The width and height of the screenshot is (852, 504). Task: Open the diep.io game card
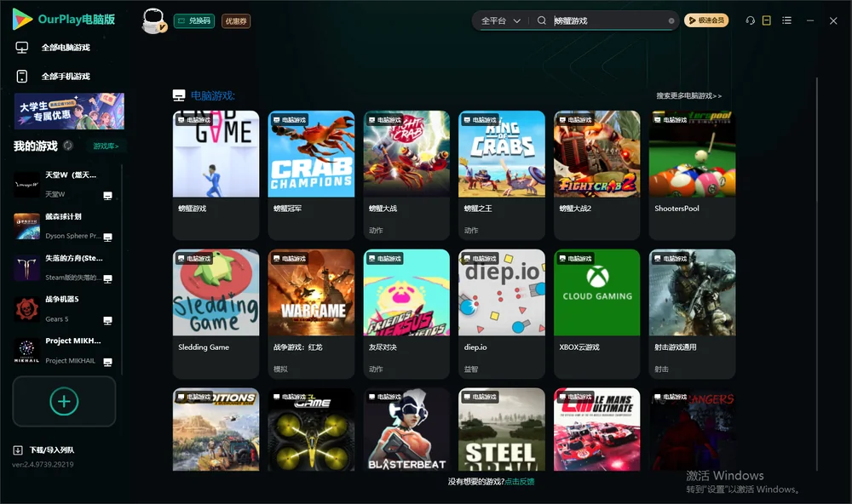(502, 314)
